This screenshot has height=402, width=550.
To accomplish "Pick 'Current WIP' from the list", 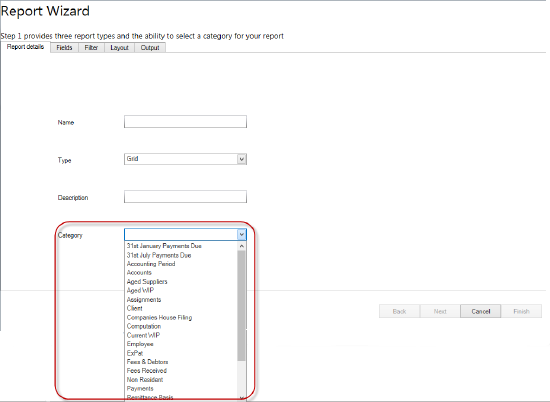I will (x=181, y=335).
